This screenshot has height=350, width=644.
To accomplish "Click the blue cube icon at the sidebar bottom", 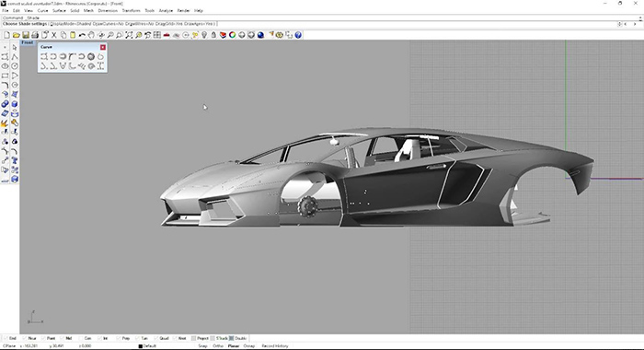I will (x=15, y=180).
